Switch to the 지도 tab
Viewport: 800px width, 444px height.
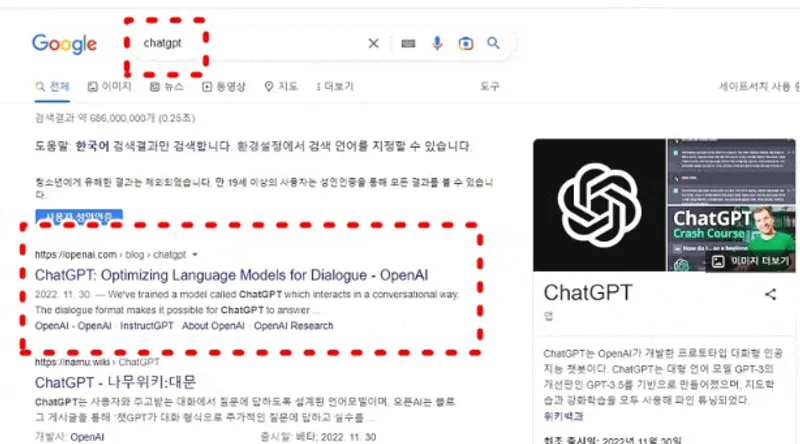281,87
